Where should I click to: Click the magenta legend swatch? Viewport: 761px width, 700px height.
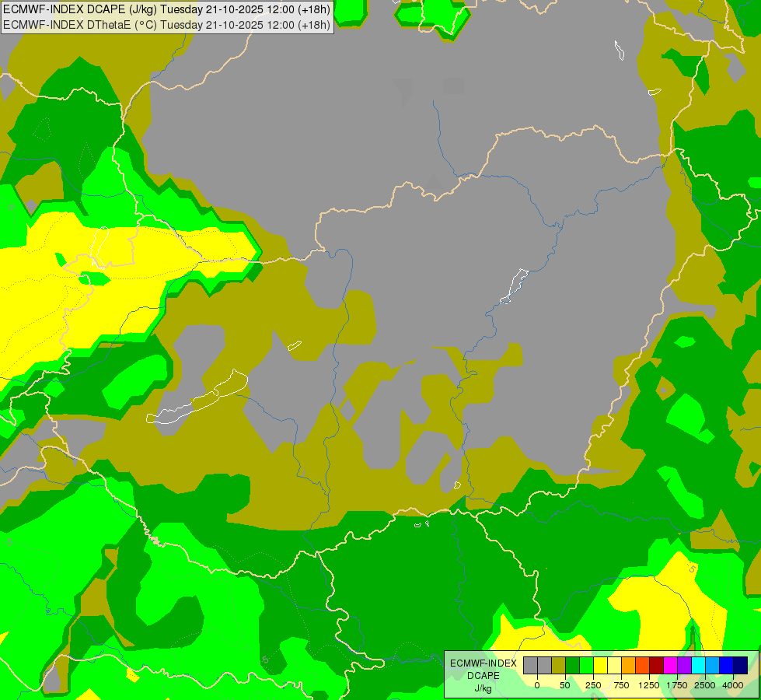click(x=670, y=665)
